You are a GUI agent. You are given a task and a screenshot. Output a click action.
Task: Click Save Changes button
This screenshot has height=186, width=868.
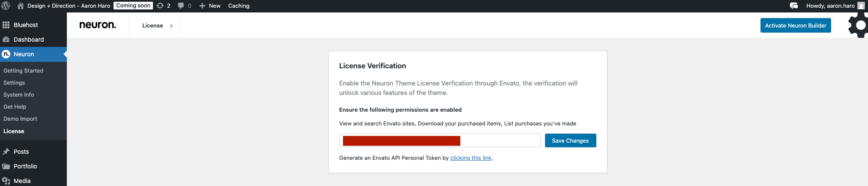pyautogui.click(x=570, y=140)
